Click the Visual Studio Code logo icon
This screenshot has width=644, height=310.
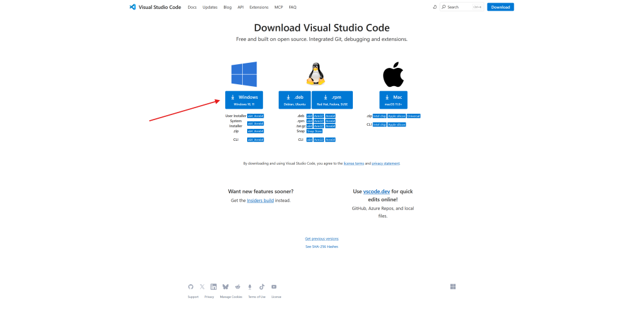tap(133, 7)
